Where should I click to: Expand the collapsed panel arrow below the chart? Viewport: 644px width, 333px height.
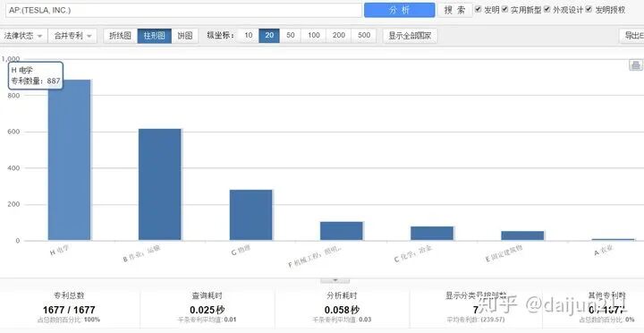[x=335, y=280]
